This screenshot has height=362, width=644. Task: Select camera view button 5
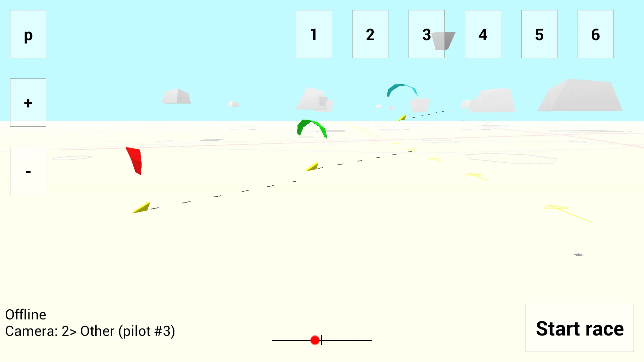(x=539, y=34)
